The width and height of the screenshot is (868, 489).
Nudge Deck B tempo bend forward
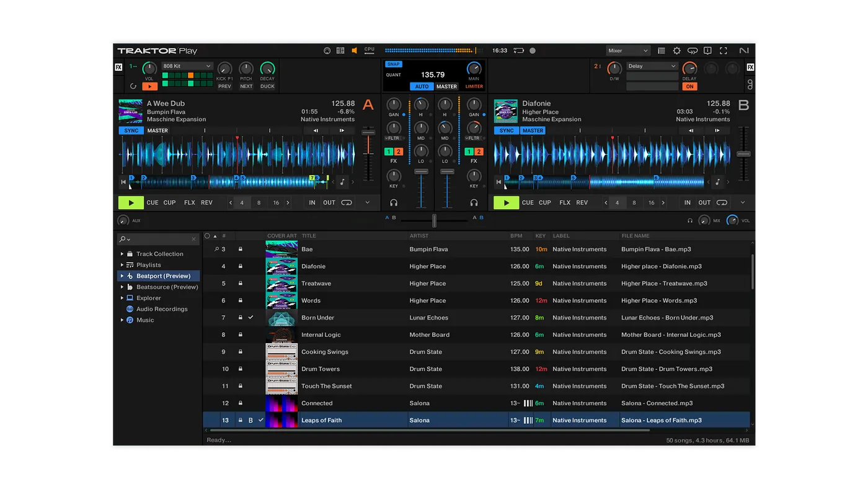click(x=717, y=130)
